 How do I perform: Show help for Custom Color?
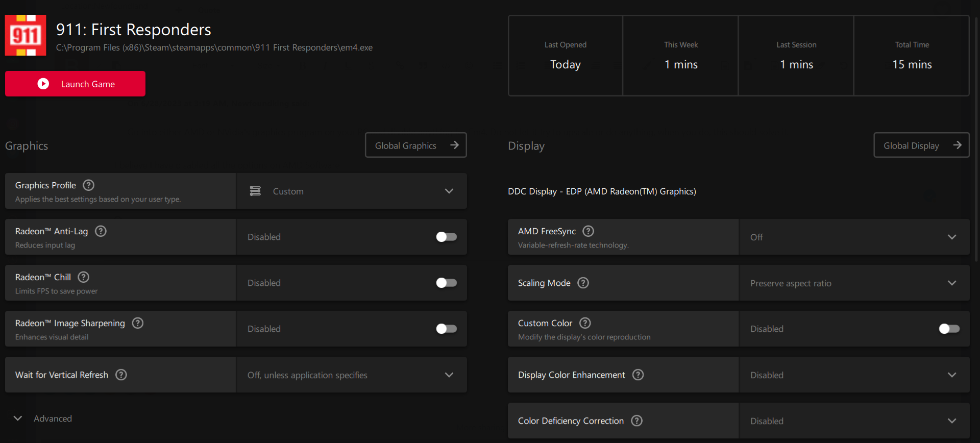pos(585,323)
